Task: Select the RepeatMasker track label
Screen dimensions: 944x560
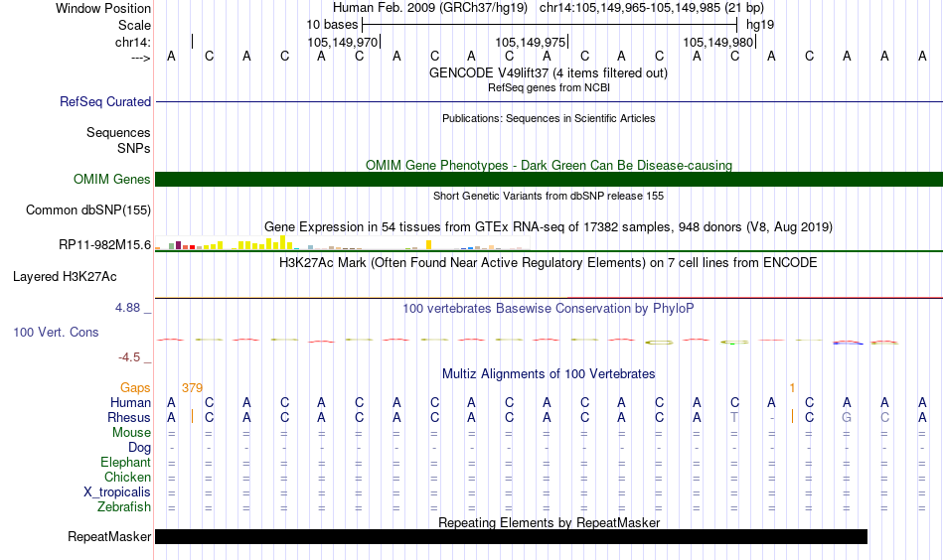Action: coord(109,536)
